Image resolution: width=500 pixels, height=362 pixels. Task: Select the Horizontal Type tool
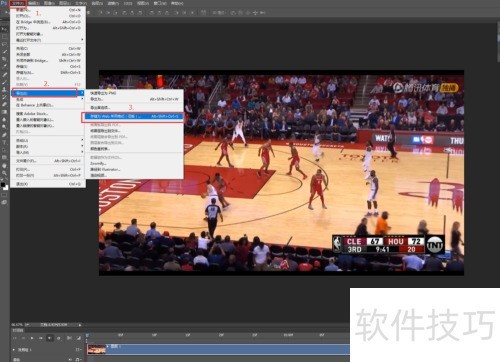tap(4, 142)
